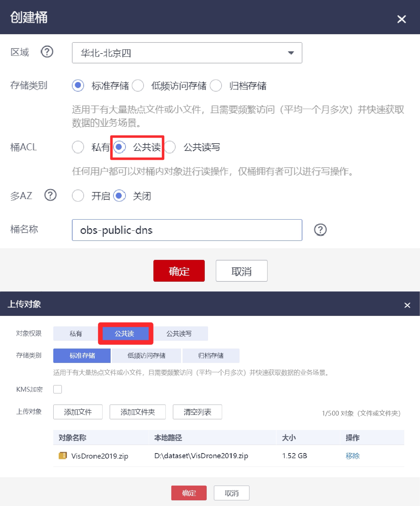The width and height of the screenshot is (420, 506).
Task: Click the 添加文件 button
Action: click(78, 412)
